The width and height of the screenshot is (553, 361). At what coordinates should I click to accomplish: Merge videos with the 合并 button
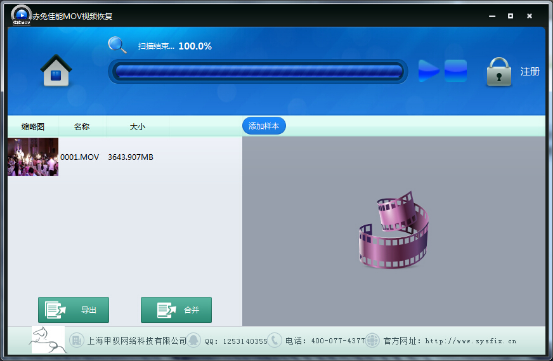[x=176, y=310]
